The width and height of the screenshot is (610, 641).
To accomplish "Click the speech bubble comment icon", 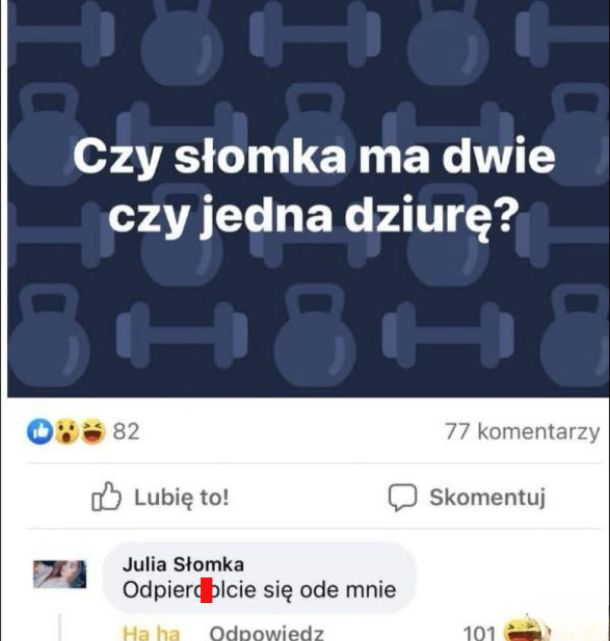I will (402, 498).
